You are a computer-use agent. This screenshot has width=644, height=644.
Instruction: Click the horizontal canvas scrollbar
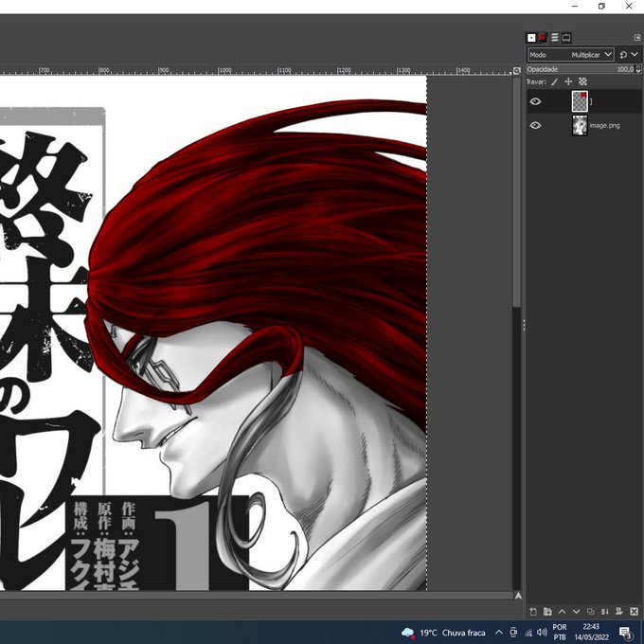(256, 595)
